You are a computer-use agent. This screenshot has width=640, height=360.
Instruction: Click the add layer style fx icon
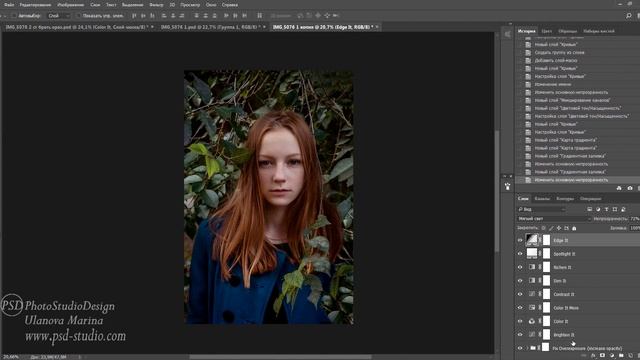pyautogui.click(x=593, y=356)
